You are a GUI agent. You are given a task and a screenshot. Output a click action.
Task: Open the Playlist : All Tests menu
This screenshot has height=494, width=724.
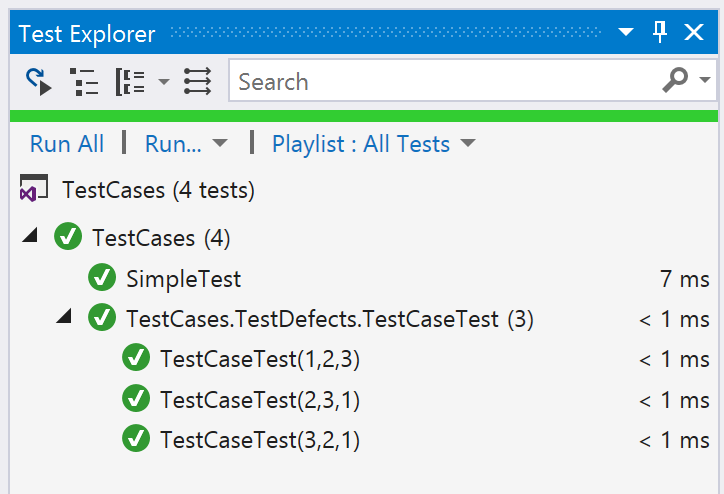374,144
